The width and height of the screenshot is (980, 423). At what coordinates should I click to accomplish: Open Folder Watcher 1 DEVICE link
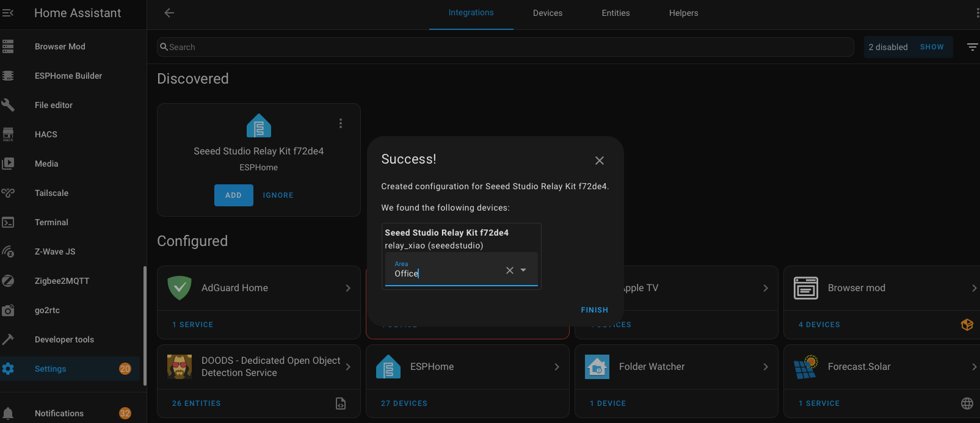608,403
